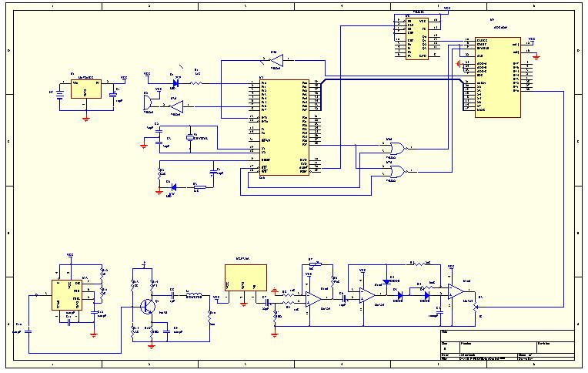Screen dimensions: 588x373
Task: Click the VCC label above the counter chip
Action: tap(447, 8)
